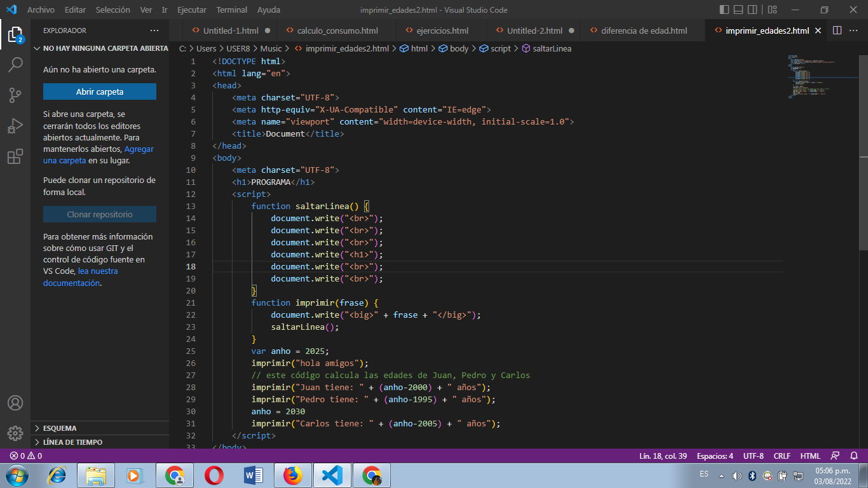Open Customize Layout icon in title bar
The height and width of the screenshot is (488, 868).
772,10
